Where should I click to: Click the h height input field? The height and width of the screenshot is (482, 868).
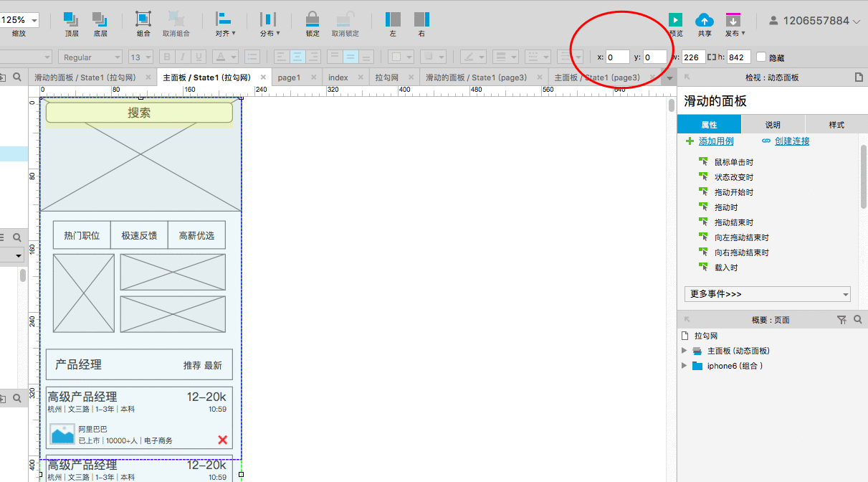pos(739,57)
